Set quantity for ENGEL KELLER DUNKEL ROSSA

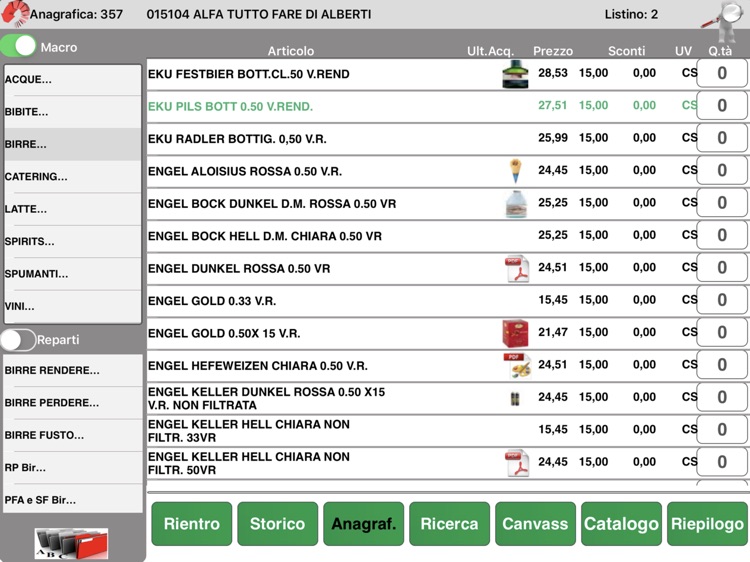tap(722, 397)
